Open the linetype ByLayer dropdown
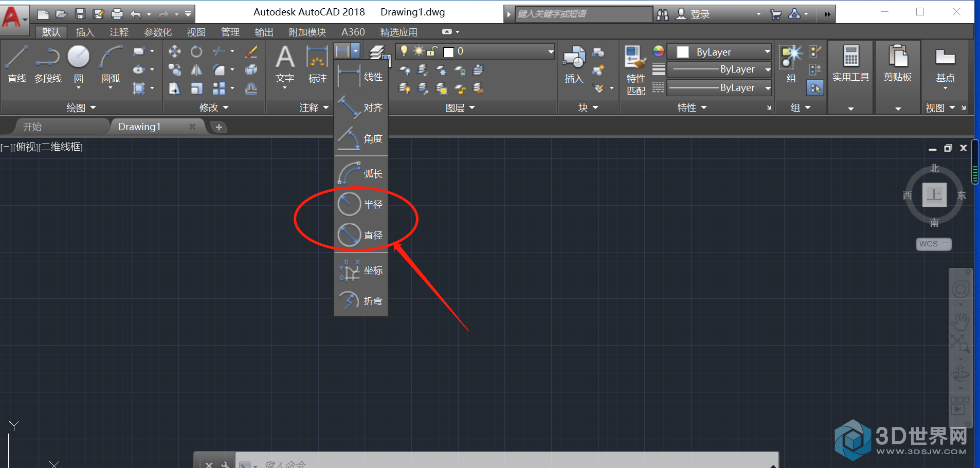 pos(719,88)
